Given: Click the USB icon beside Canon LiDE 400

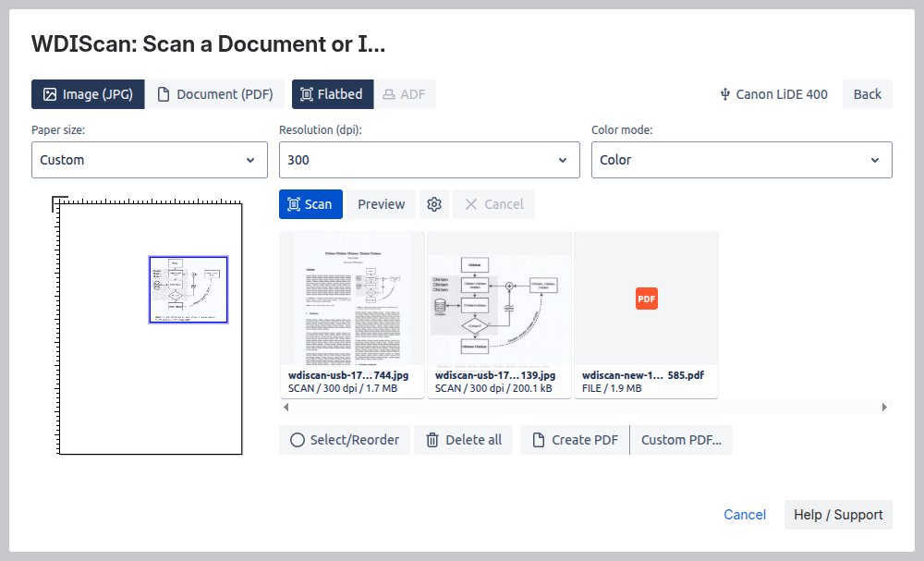Looking at the screenshot, I should pos(725,94).
